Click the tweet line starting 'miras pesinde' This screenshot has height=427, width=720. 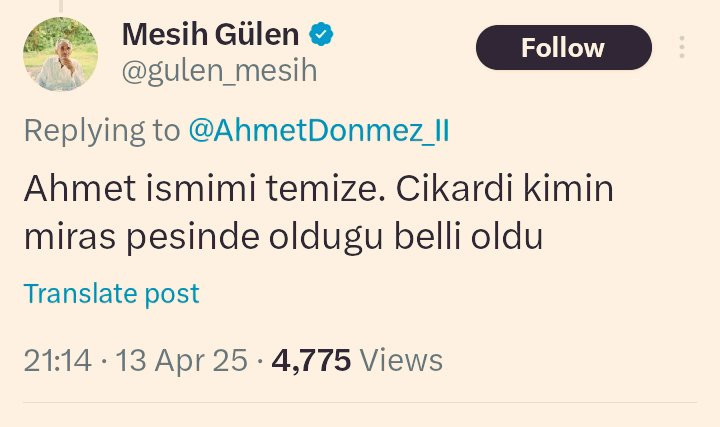pyautogui.click(x=283, y=237)
